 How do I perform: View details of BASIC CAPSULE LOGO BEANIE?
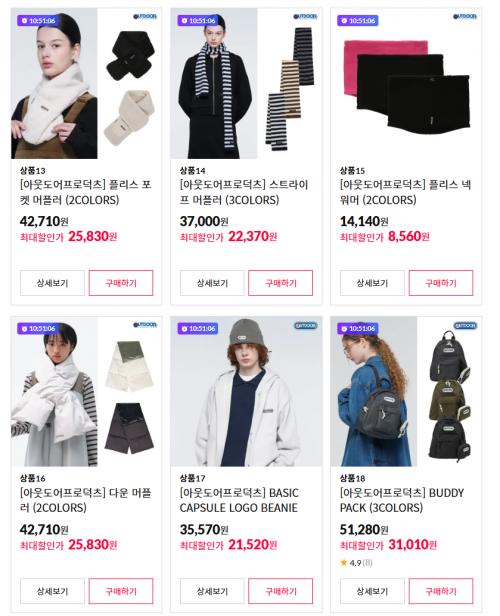tap(212, 591)
